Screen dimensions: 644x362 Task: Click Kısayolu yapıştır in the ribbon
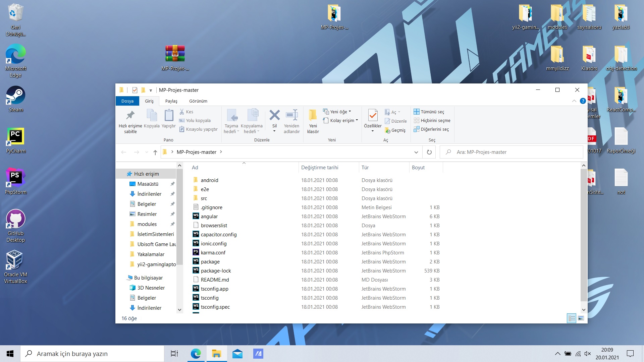[x=198, y=129]
